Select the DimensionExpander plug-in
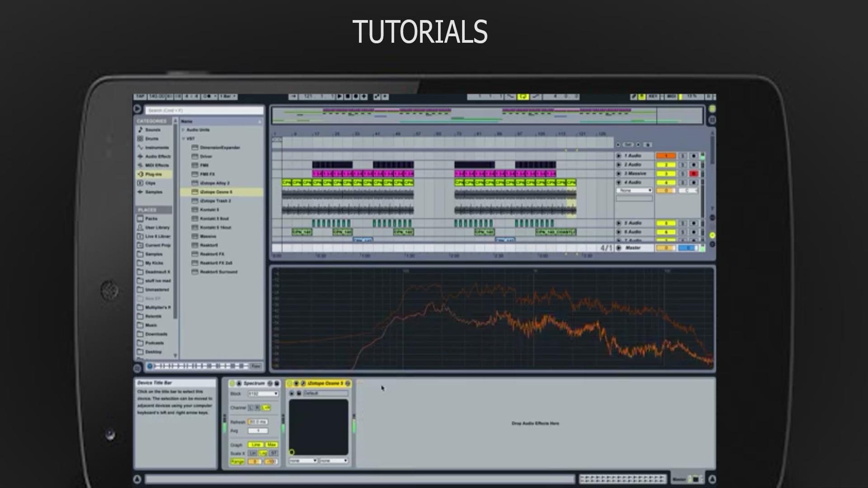The height and width of the screenshot is (488, 868). [221, 148]
